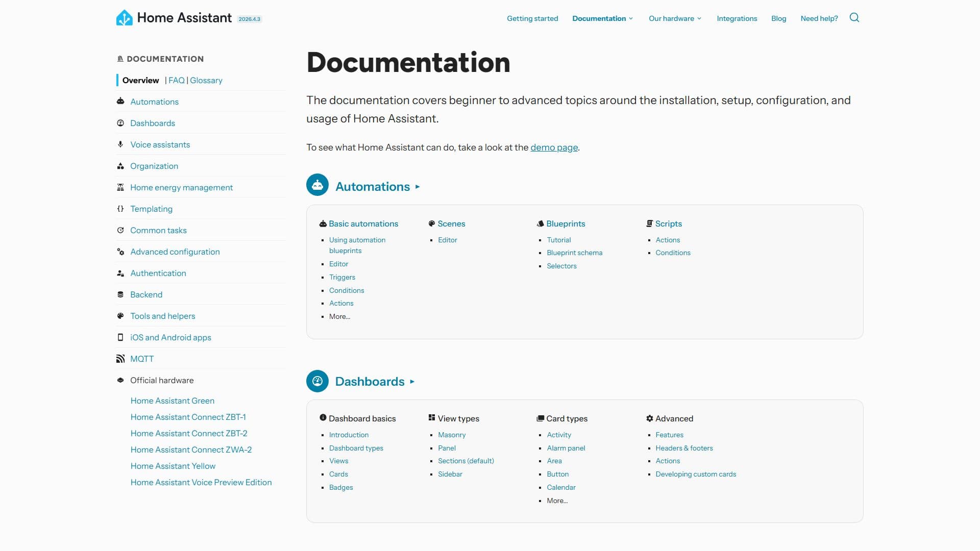Click the Home energy management icon
This screenshot has height=551, width=980.
(120, 187)
